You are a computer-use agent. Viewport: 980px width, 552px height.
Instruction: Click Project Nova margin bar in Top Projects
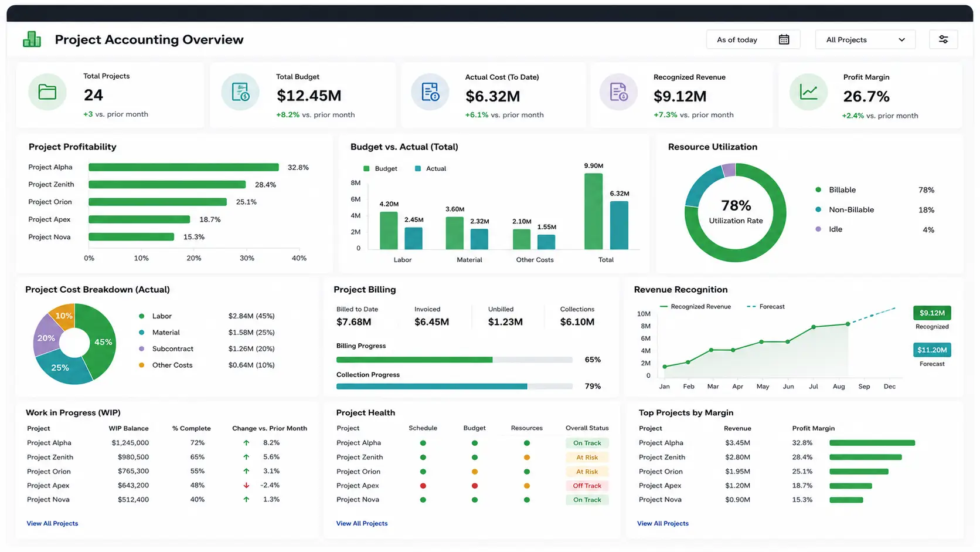(846, 500)
